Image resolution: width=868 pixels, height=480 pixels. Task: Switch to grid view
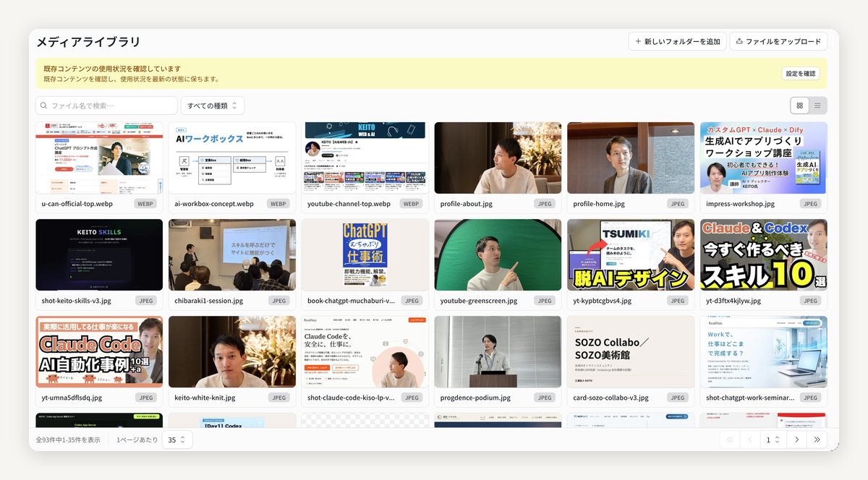[799, 106]
